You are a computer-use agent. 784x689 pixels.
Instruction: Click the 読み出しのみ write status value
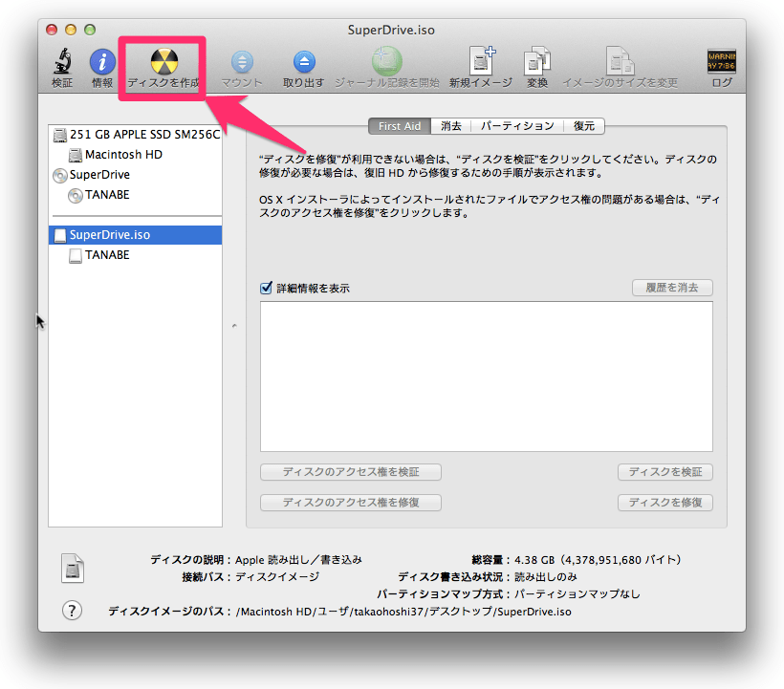[546, 577]
